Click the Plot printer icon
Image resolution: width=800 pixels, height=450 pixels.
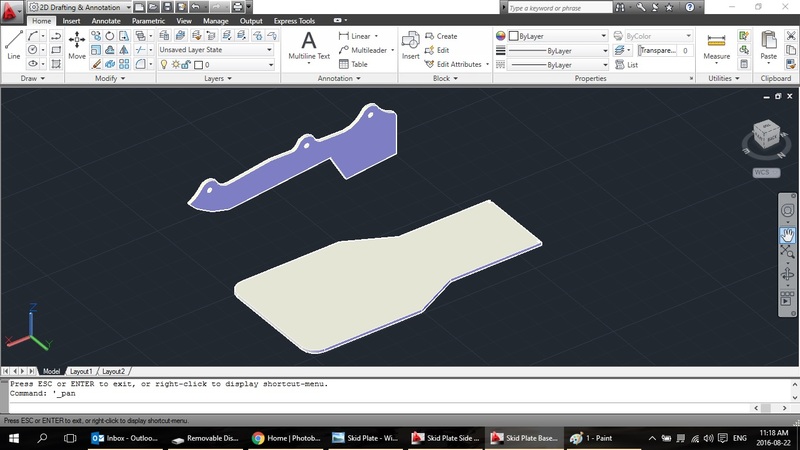(237, 7)
